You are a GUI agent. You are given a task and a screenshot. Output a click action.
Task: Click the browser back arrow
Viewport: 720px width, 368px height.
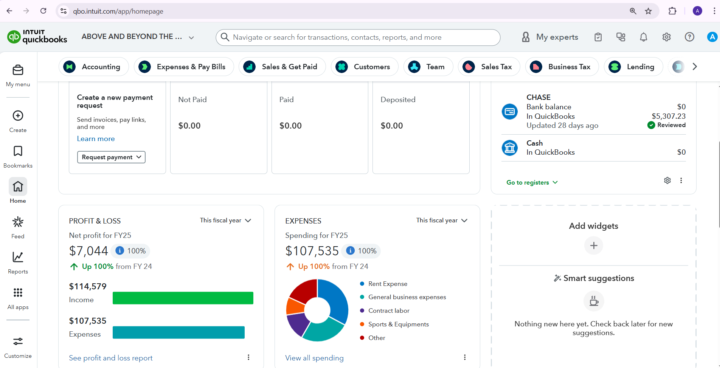[9, 11]
